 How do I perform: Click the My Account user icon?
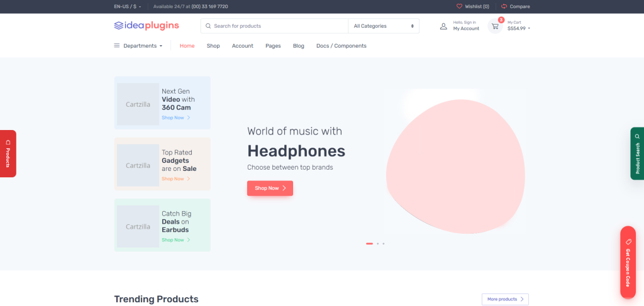tap(443, 26)
